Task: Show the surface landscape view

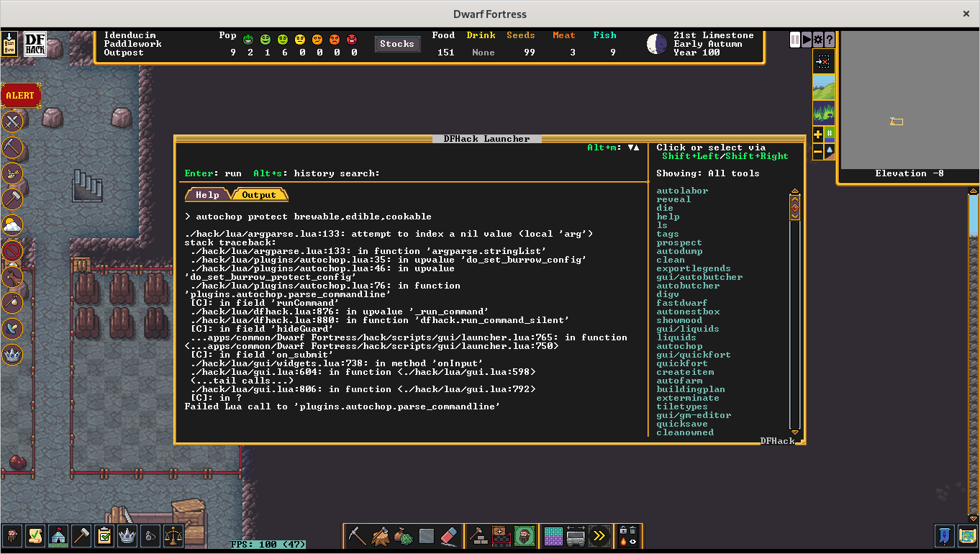Action: 824,87
